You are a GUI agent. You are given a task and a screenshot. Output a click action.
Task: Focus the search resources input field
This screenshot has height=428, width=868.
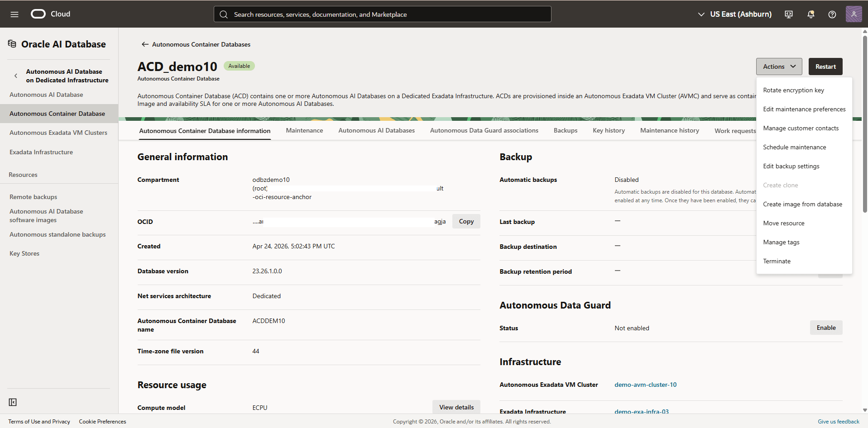(x=382, y=14)
